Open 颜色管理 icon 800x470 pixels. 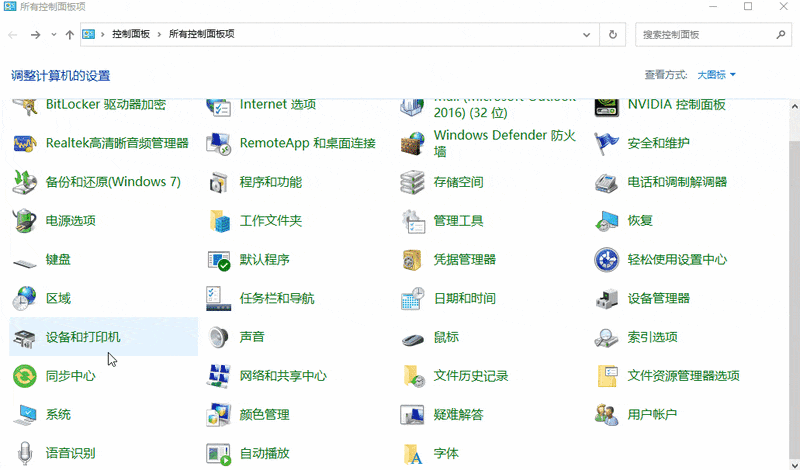218,415
